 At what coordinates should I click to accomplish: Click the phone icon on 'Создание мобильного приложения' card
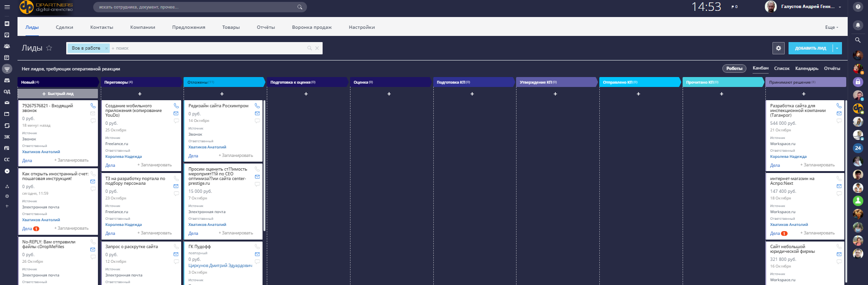tap(176, 106)
